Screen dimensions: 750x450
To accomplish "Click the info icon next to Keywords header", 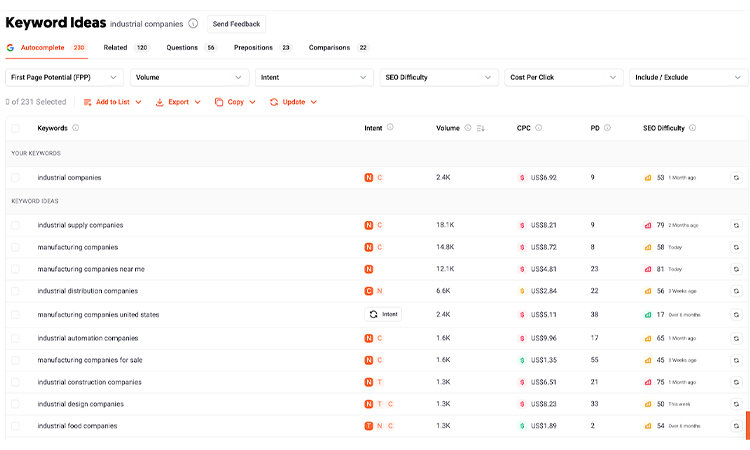I will 76,128.
